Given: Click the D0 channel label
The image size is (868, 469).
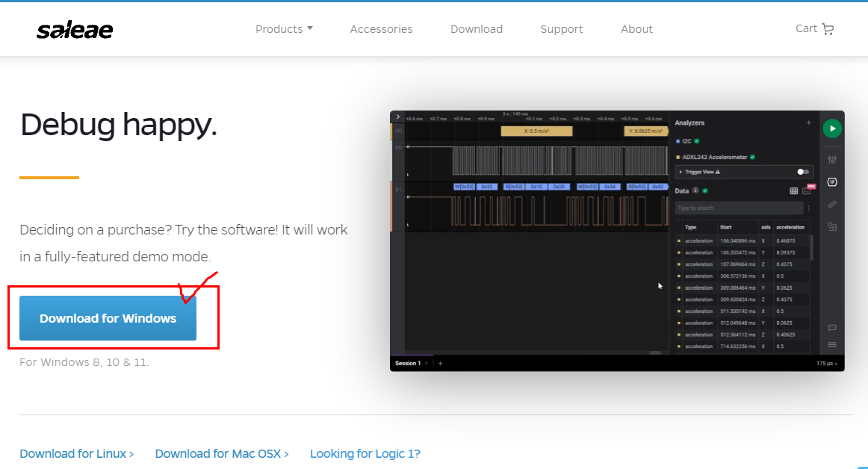Looking at the screenshot, I should pyautogui.click(x=399, y=148).
